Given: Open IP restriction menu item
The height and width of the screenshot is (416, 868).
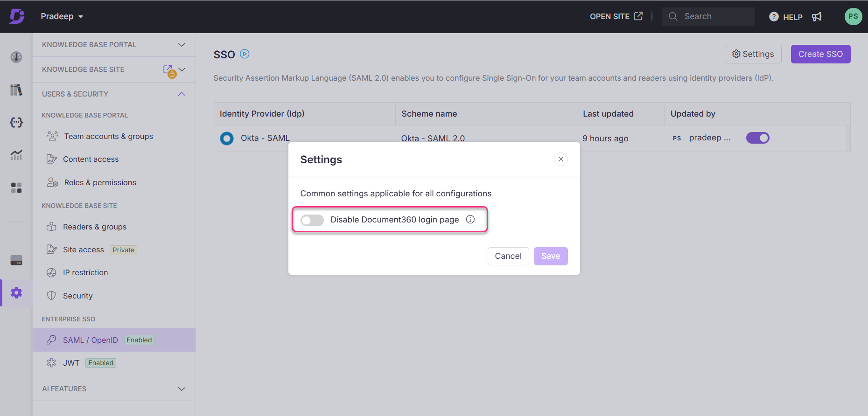Looking at the screenshot, I should pos(85,272).
